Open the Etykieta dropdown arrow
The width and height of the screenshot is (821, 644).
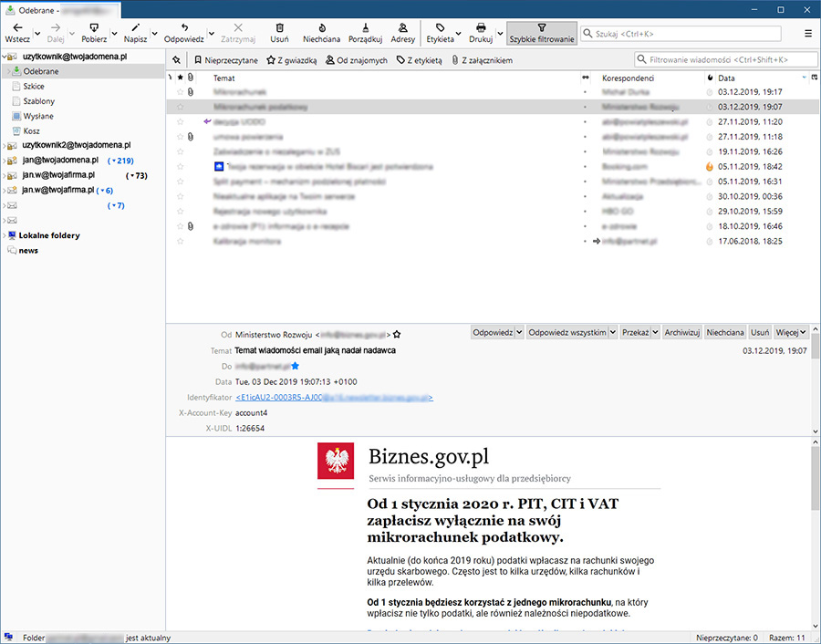pyautogui.click(x=461, y=34)
